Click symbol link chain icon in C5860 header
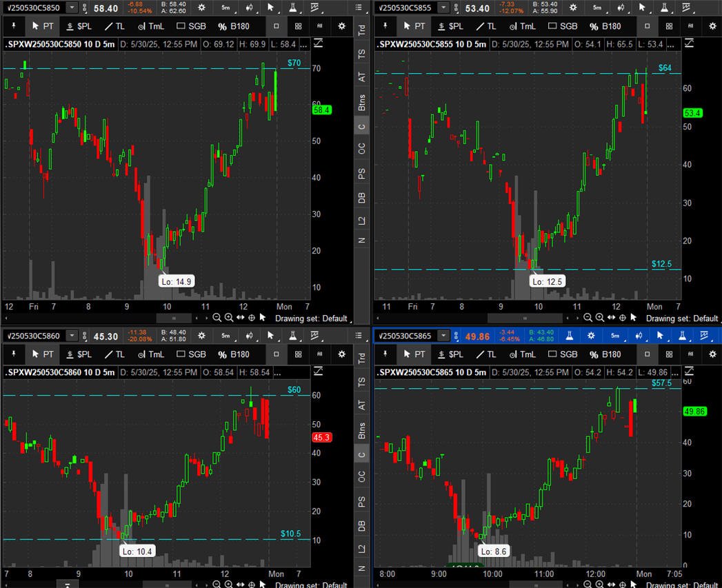 [84, 336]
